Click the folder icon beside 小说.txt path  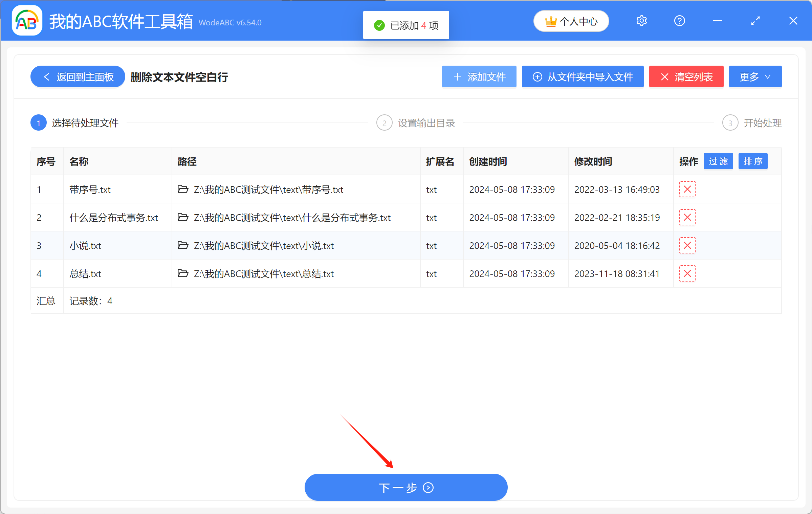(182, 245)
